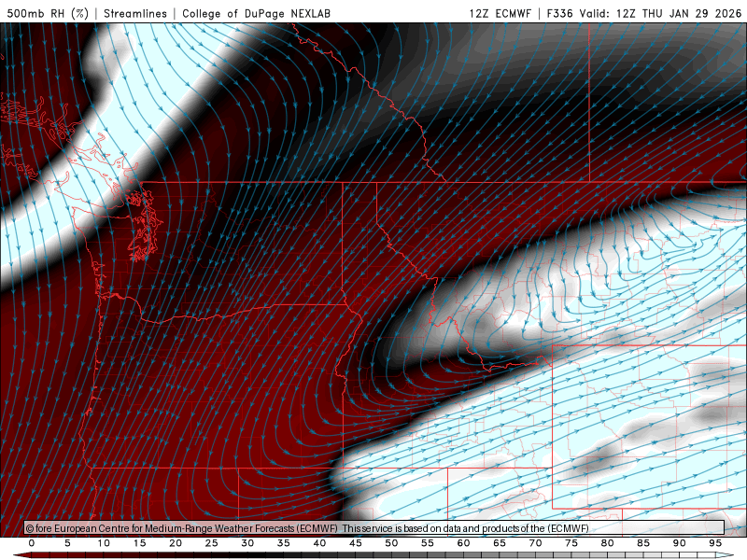Click the "10" label on color scale

[x=104, y=543]
